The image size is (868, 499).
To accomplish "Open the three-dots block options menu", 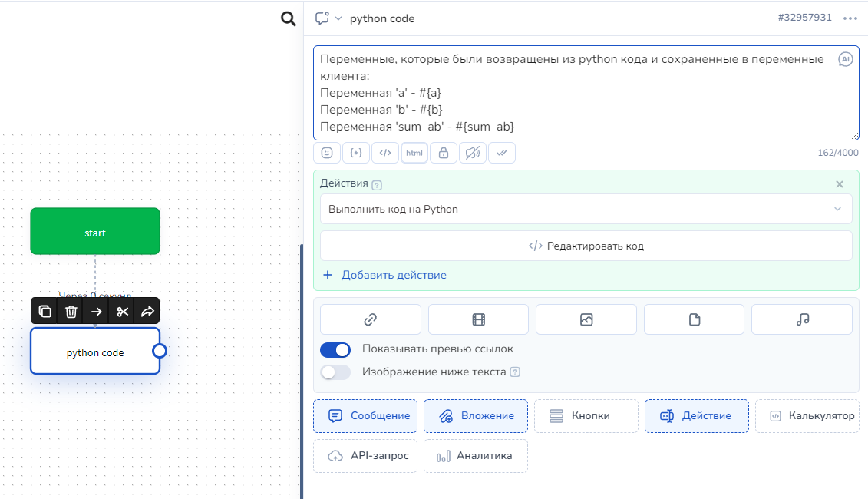I will [x=850, y=18].
